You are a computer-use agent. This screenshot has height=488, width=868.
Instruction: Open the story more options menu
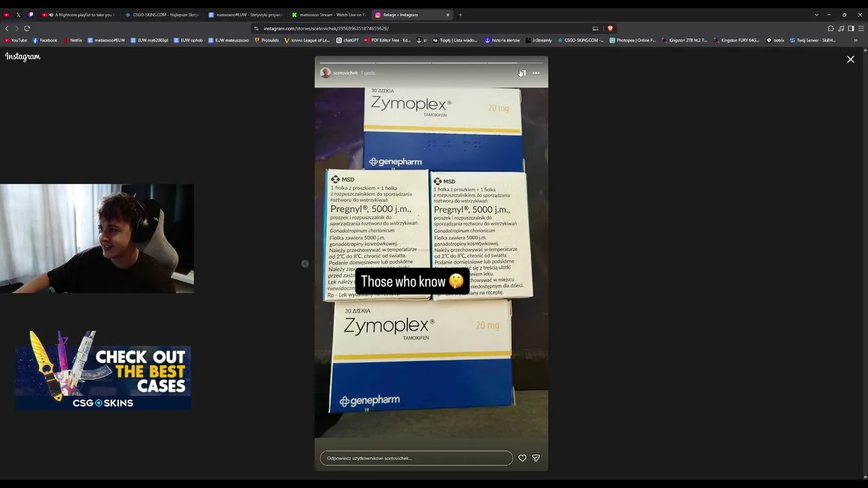point(536,73)
